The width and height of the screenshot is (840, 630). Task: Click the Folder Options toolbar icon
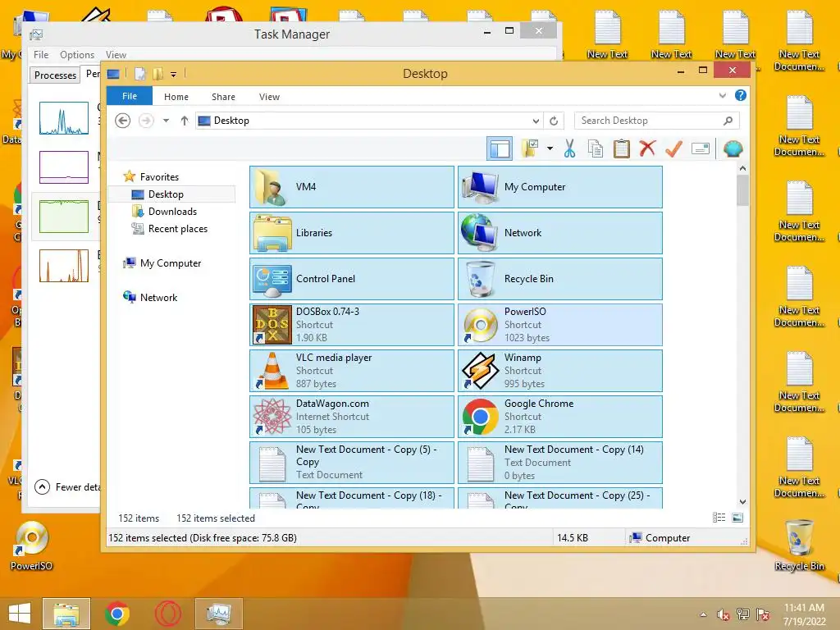tap(530, 148)
